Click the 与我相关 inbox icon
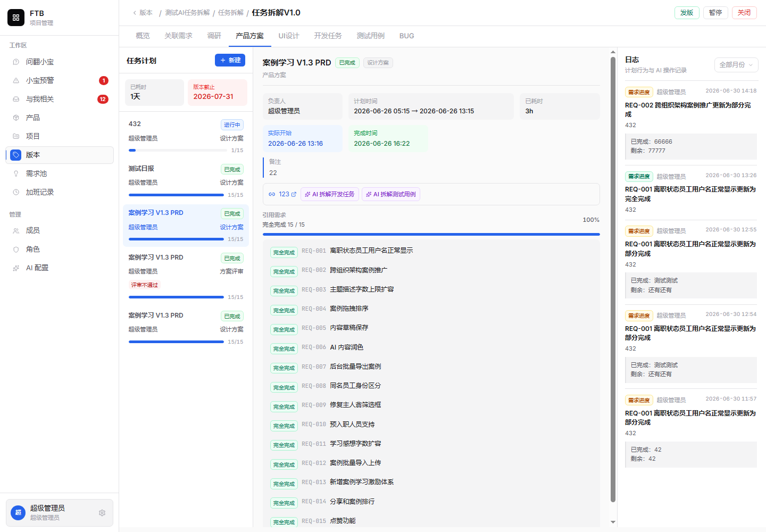The width and height of the screenshot is (766, 532). pyautogui.click(x=16, y=99)
